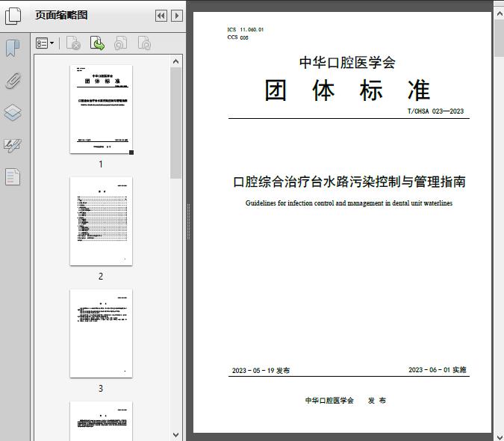Viewport: 504px width, 441px height.
Task: Click the page label number 3
Action: point(101,389)
